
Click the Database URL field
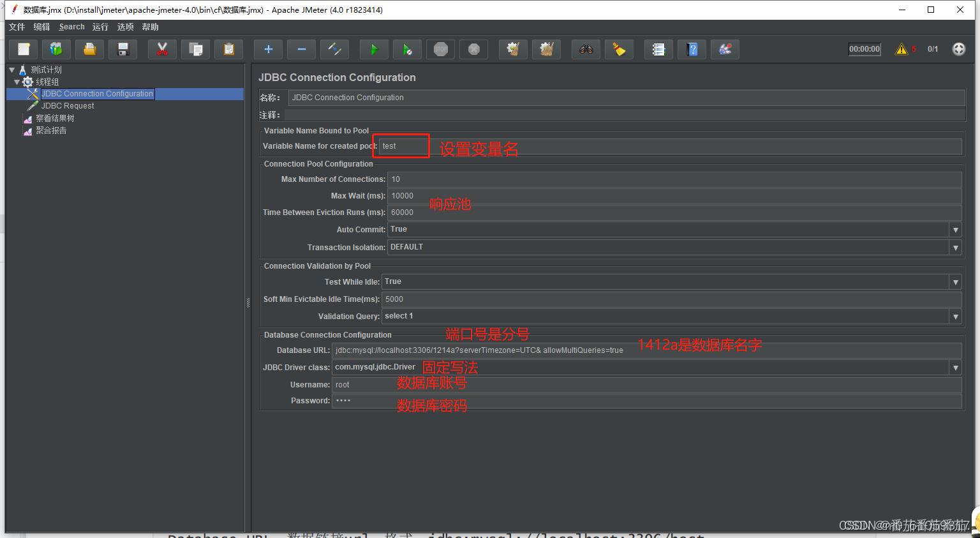tap(647, 350)
